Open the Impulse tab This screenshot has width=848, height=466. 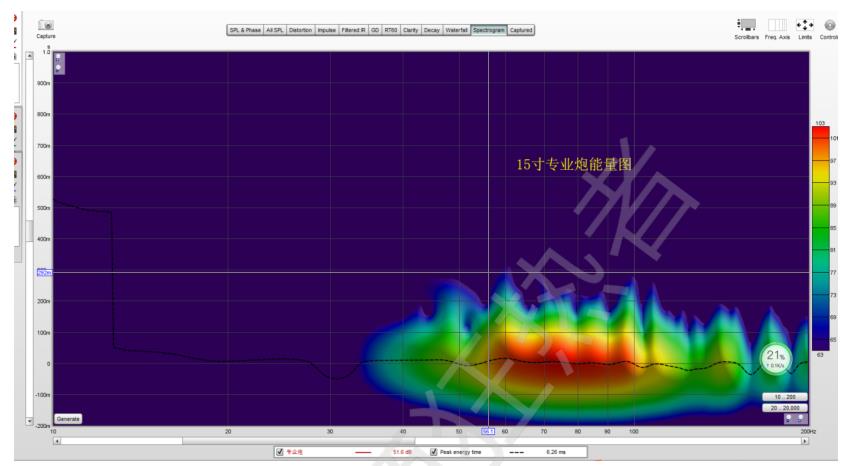point(327,30)
